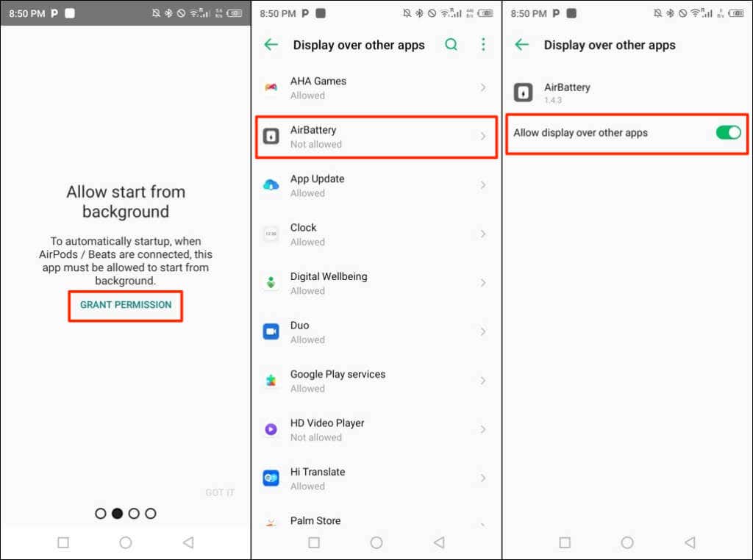Viewport: 753px width, 560px height.
Task: Tap the home circle on left phone
Action: pyautogui.click(x=126, y=542)
